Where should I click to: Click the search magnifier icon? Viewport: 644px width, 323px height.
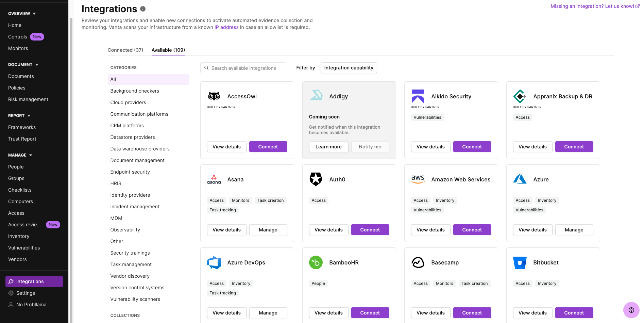pos(206,68)
